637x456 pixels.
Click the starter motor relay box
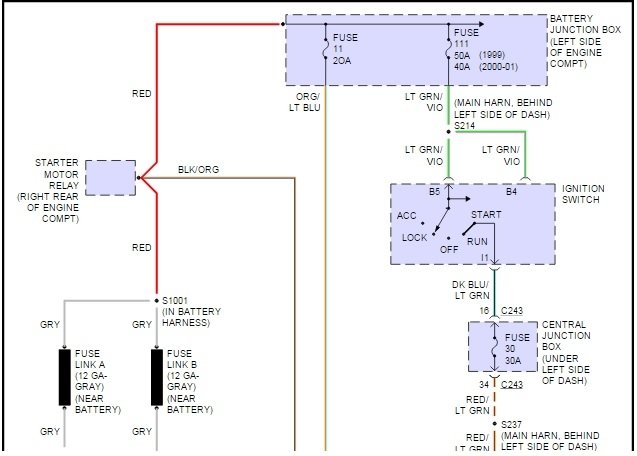[110, 178]
